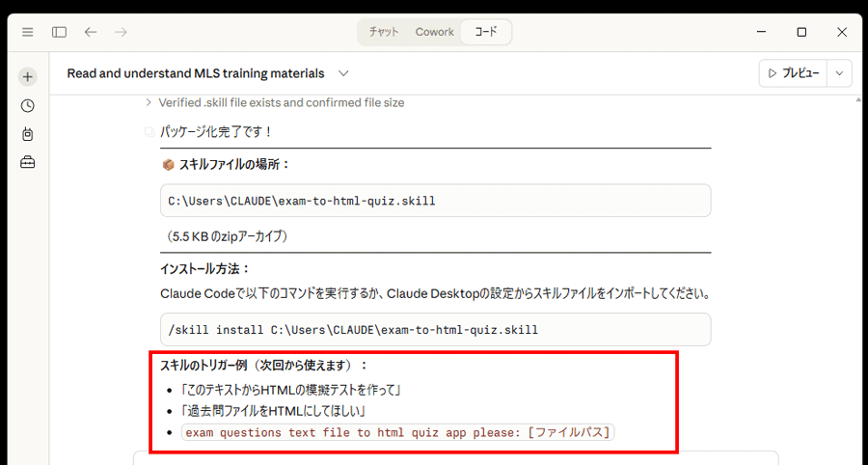Click the text 「このテキストからHTMLの模擬テストを作って」
Viewport: 868px width, 465px height.
coord(290,391)
